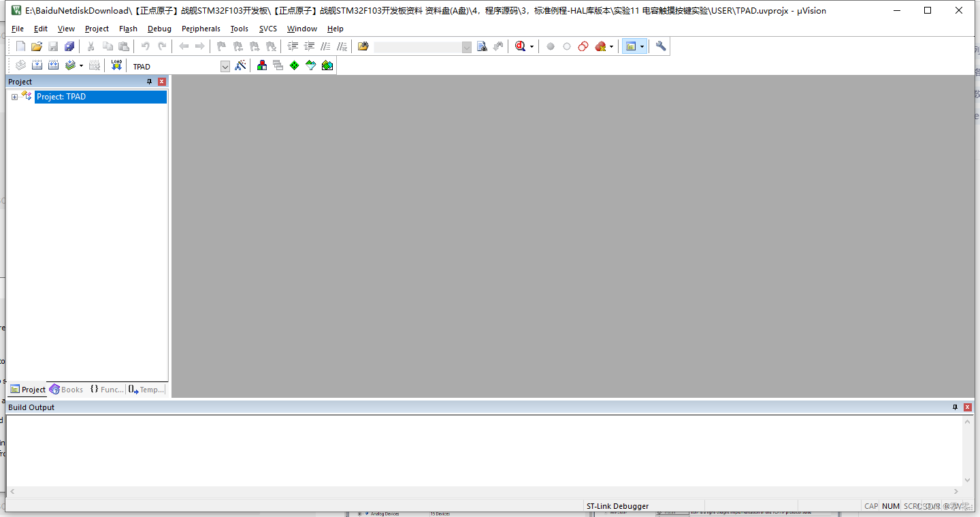The image size is (980, 517).
Task: Switch to the Templates tab
Action: click(146, 390)
